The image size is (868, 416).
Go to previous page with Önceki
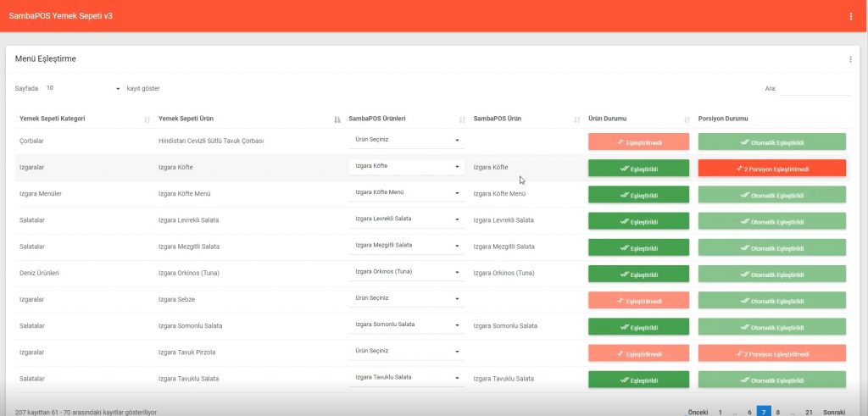(x=698, y=412)
